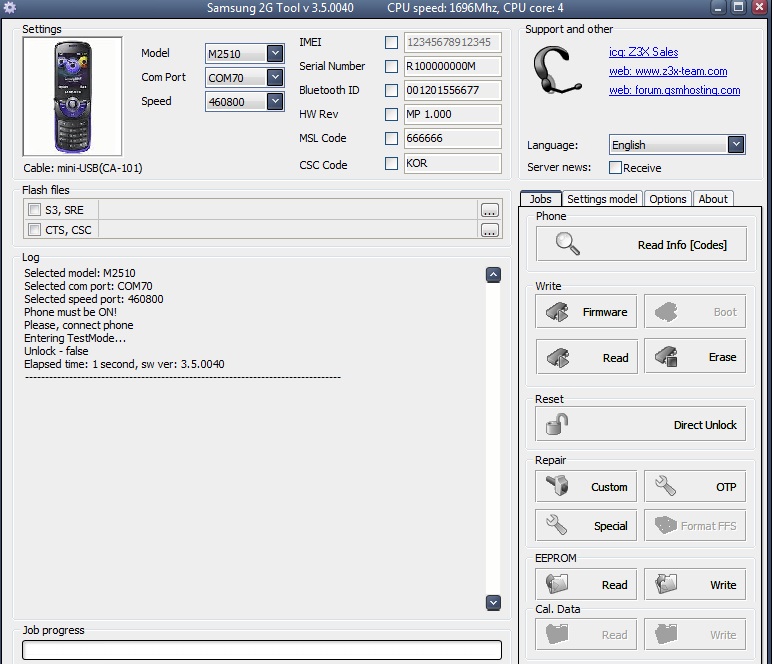Click the M2510 phone picture
This screenshot has height=664, width=774.
point(73,96)
